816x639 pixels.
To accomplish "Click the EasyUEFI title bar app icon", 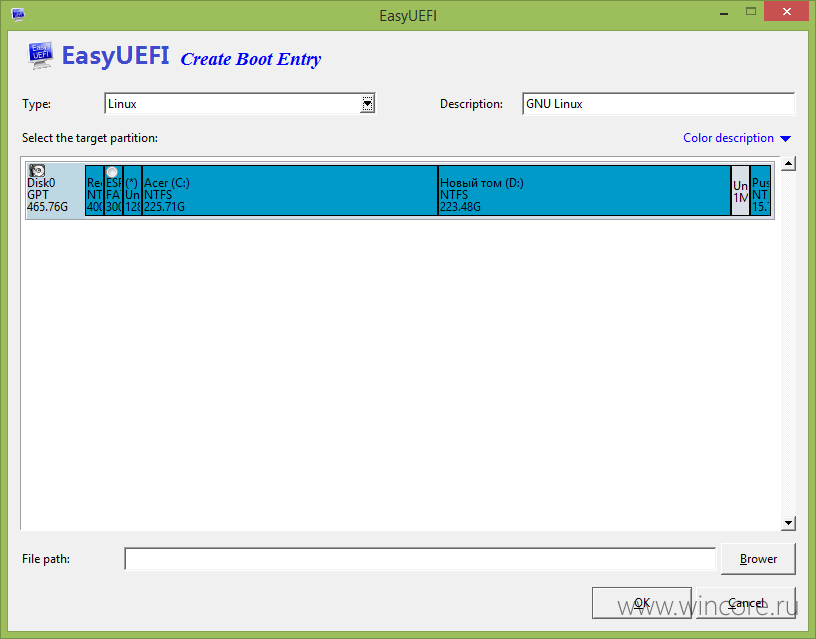I will tap(18, 14).
